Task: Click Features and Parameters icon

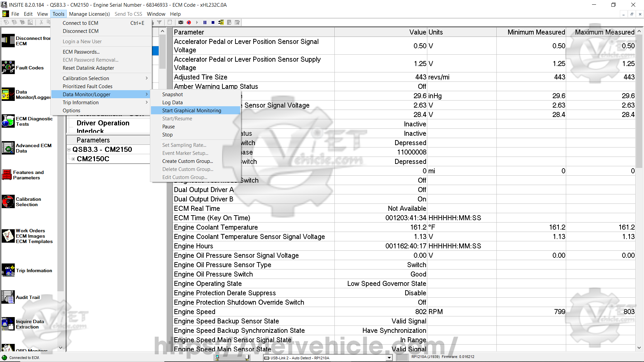Action: [7, 175]
